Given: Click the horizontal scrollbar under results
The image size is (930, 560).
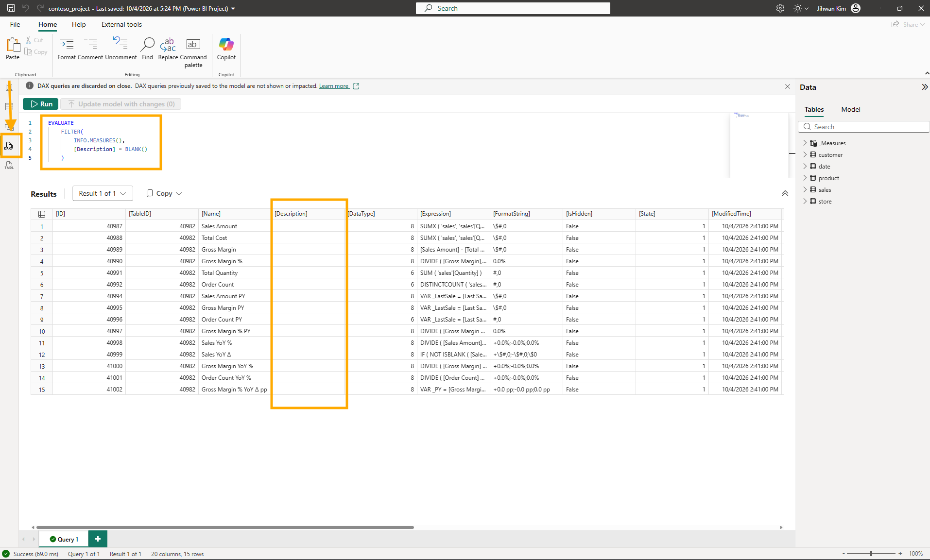Looking at the screenshot, I should (225, 527).
